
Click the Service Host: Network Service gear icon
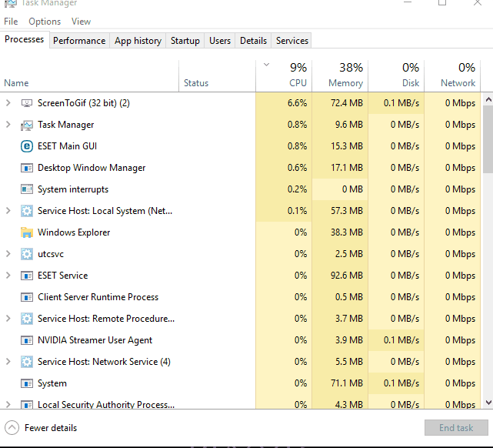[27, 362]
